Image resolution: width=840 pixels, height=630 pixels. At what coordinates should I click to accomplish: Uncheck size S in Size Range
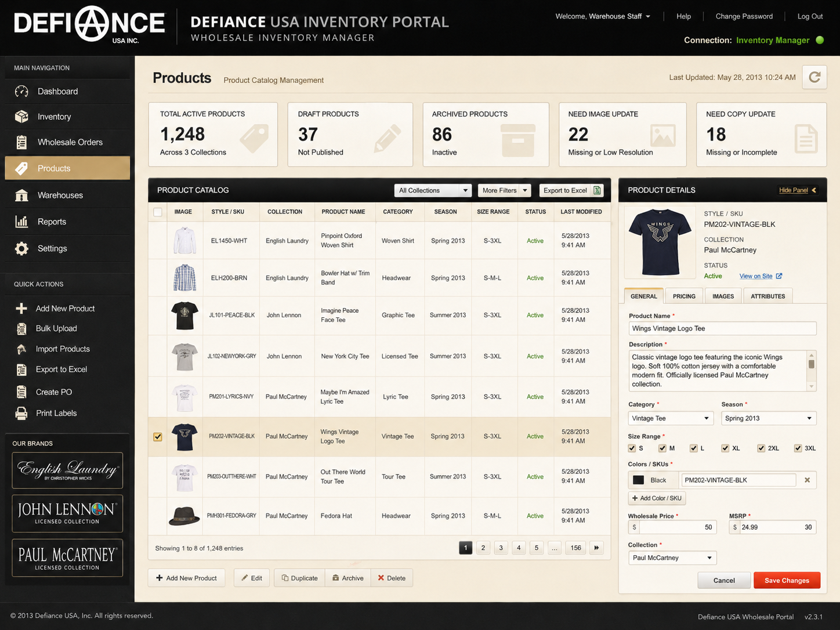(632, 448)
